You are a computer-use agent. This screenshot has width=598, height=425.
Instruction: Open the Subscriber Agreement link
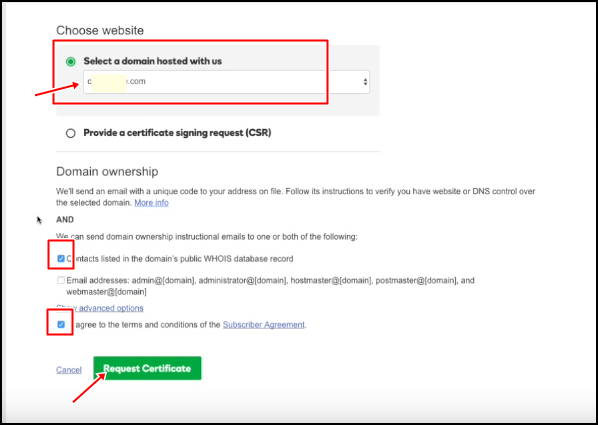pos(264,325)
